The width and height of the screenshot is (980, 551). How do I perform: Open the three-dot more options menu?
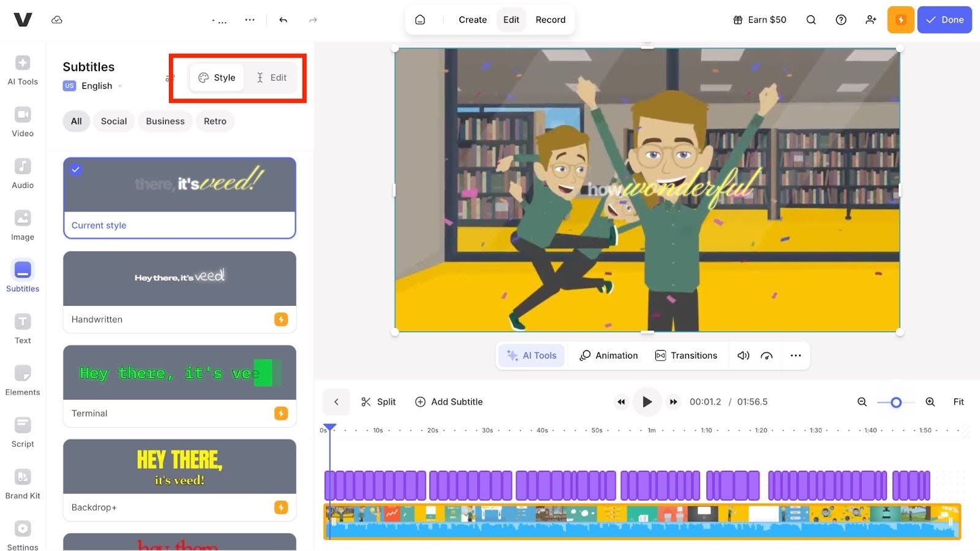coord(796,355)
